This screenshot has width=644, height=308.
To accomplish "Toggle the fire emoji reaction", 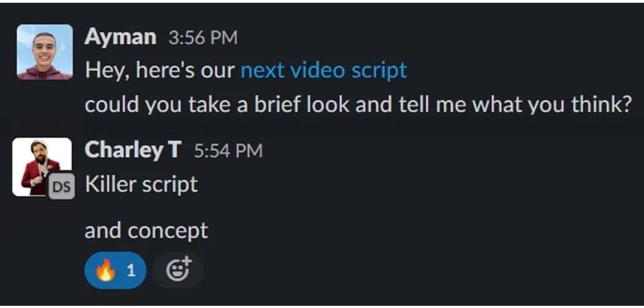I will (x=115, y=270).
